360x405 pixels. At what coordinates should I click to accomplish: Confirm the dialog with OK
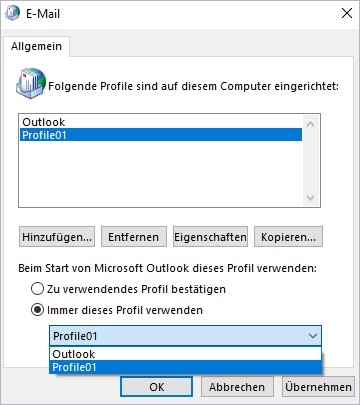point(156,387)
